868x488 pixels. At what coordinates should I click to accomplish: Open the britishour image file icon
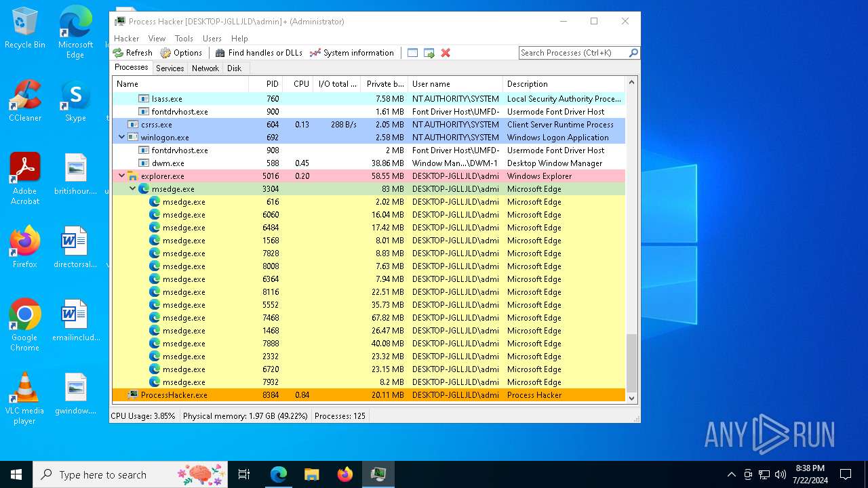pyautogui.click(x=75, y=174)
